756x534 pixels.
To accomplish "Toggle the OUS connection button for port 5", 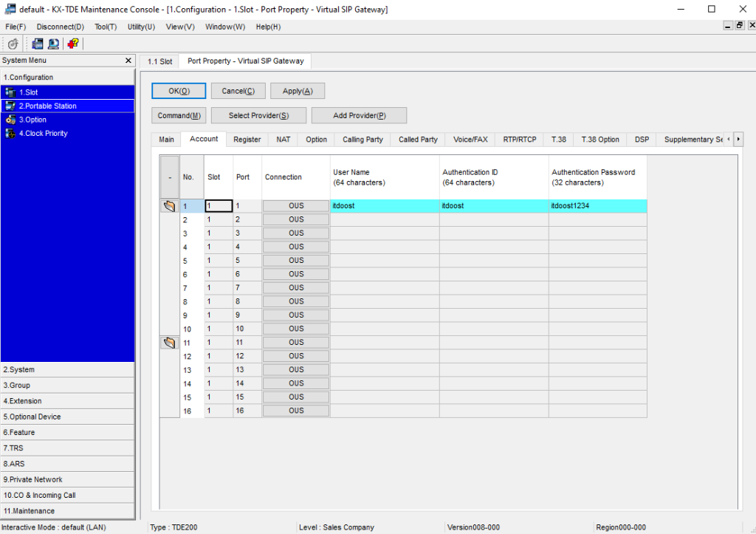I will (296, 261).
